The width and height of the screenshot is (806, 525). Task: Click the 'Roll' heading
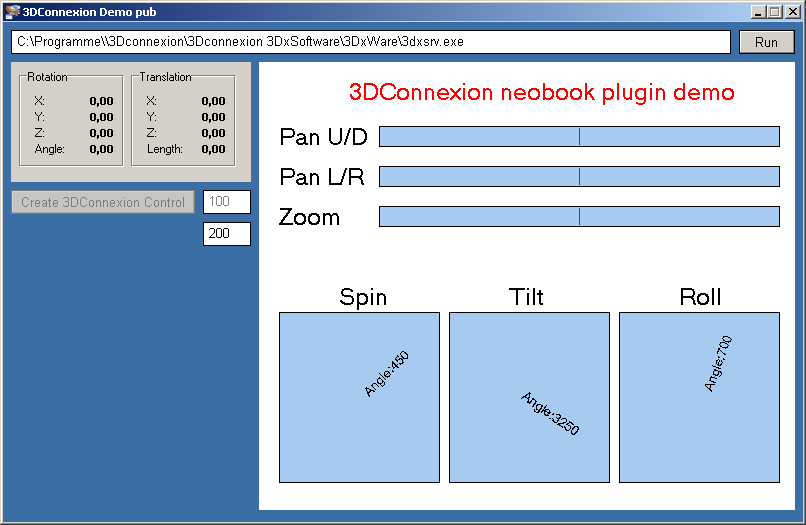[700, 297]
